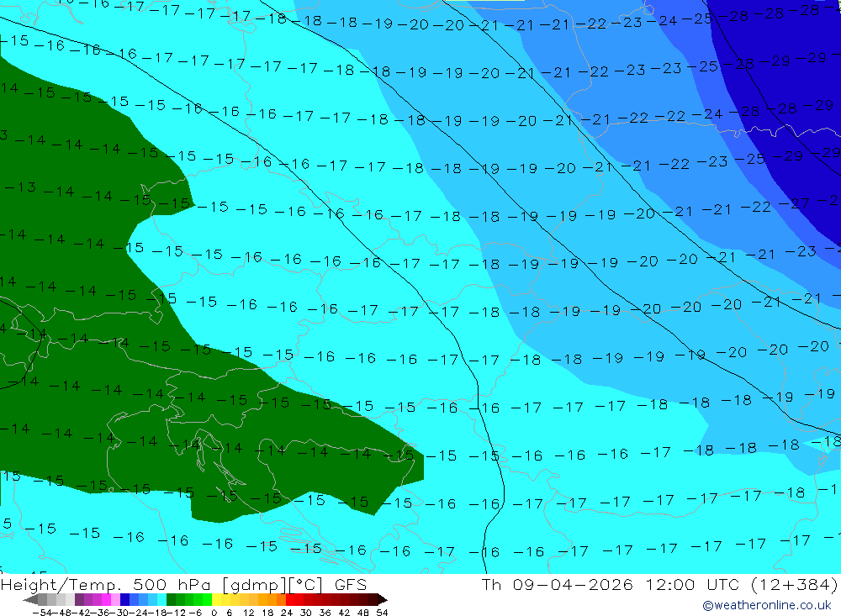
Task: Click the 'GFS' model label
Action: pos(351,584)
